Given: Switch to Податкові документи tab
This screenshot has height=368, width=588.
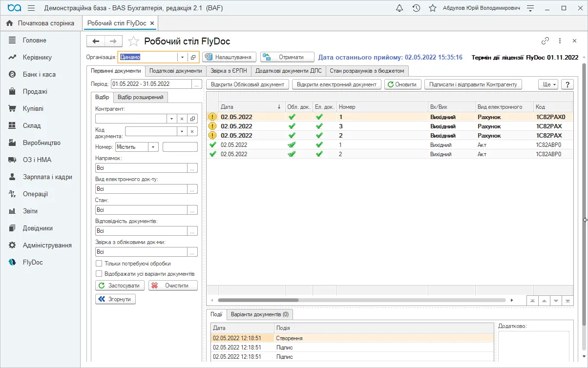Looking at the screenshot, I should point(176,71).
